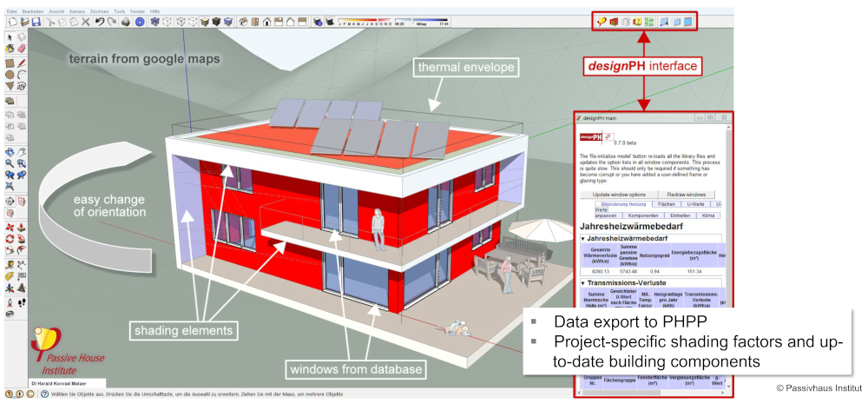Activate the Zoom magnifier tool
The height and width of the screenshot is (404, 868).
10,162
